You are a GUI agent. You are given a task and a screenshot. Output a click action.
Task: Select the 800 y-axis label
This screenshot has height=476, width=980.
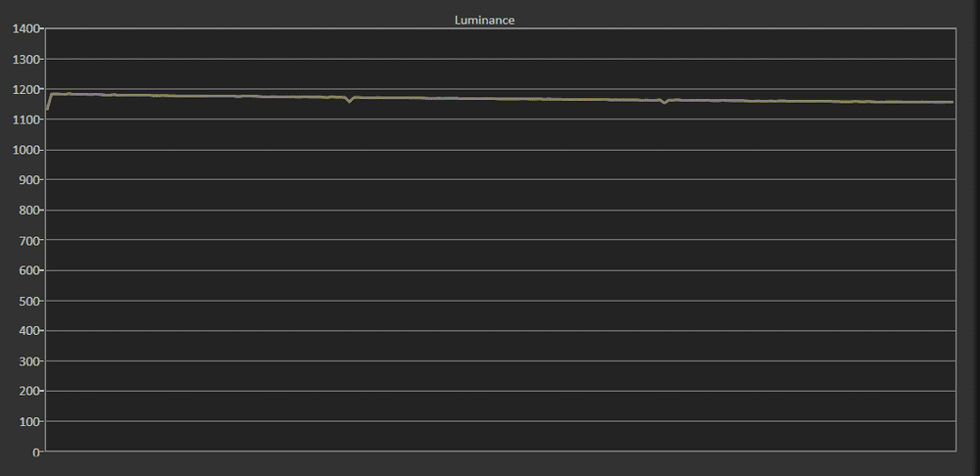[26, 211]
